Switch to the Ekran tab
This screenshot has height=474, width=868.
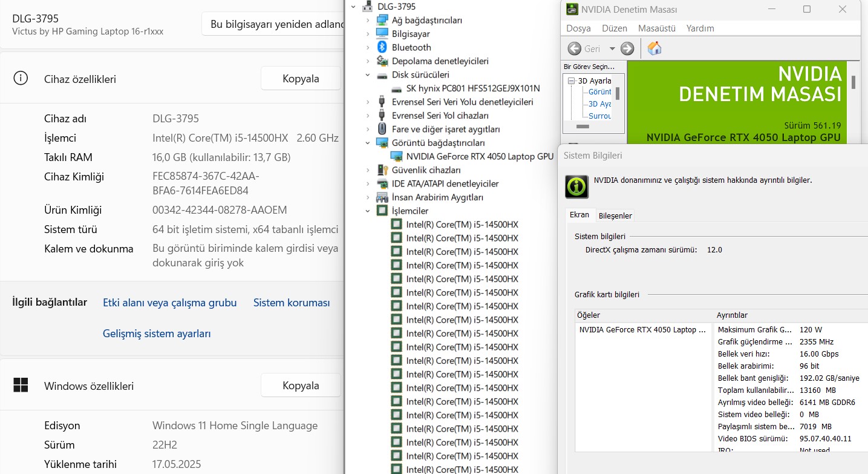click(579, 215)
